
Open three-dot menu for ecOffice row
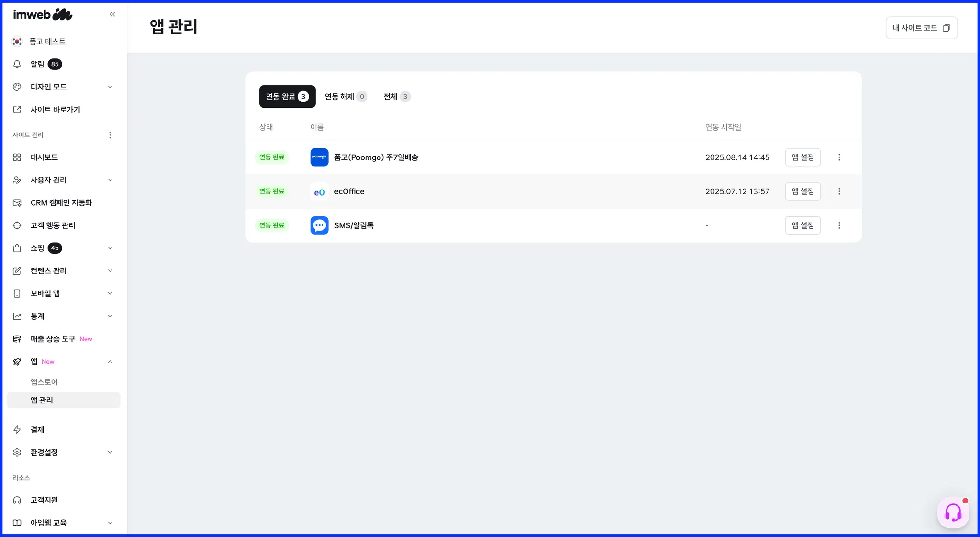(839, 191)
